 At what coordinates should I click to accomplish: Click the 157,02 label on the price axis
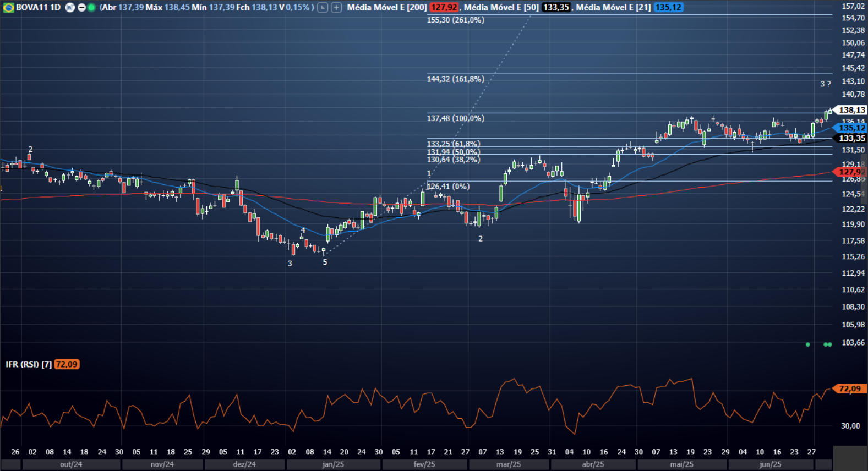(x=853, y=6)
